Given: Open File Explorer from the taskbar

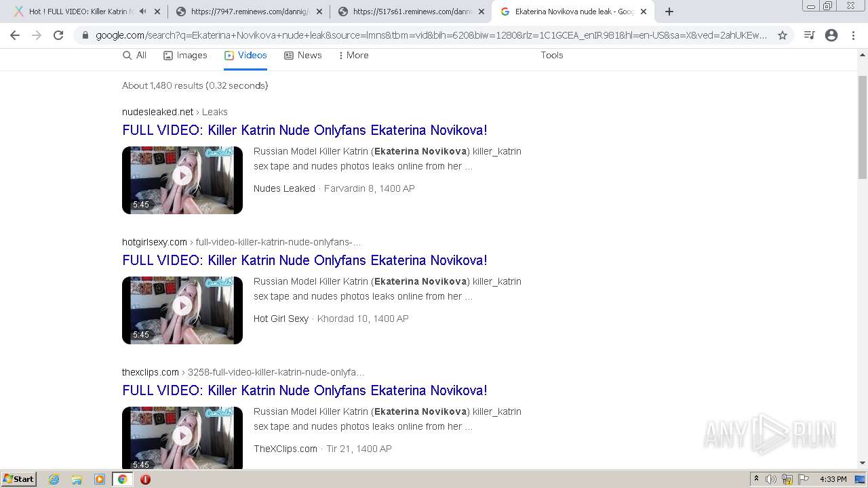Looking at the screenshot, I should [x=77, y=479].
